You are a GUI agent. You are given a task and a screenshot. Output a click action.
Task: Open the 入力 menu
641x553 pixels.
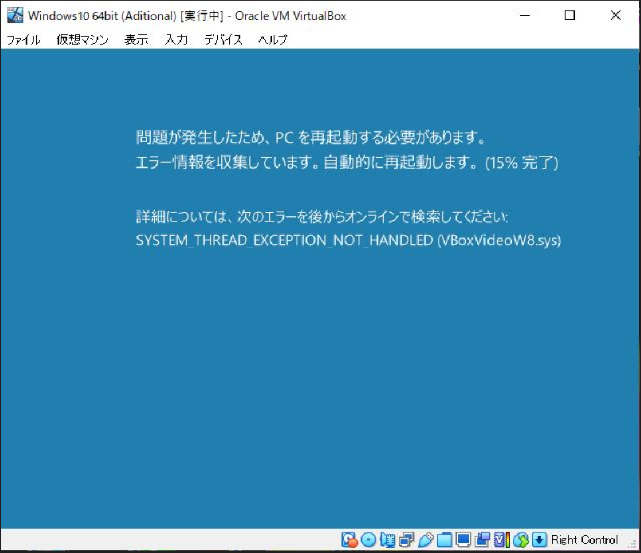[x=176, y=40]
